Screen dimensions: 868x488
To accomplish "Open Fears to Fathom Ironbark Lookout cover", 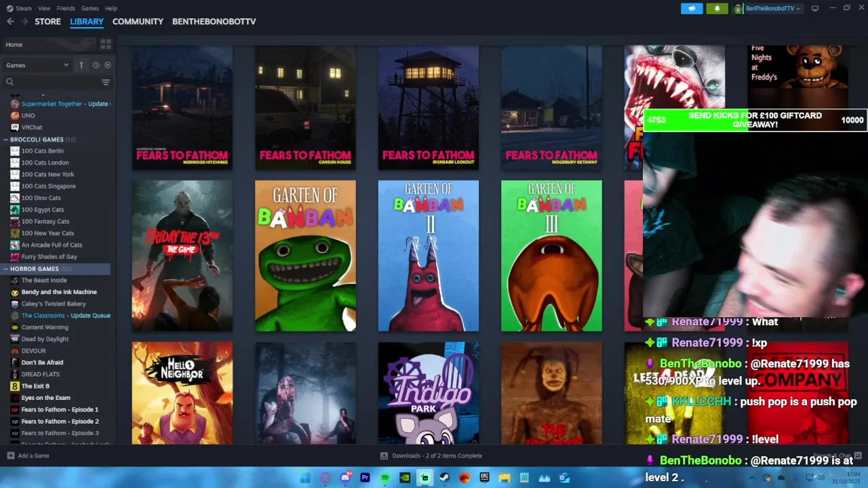I will point(429,108).
